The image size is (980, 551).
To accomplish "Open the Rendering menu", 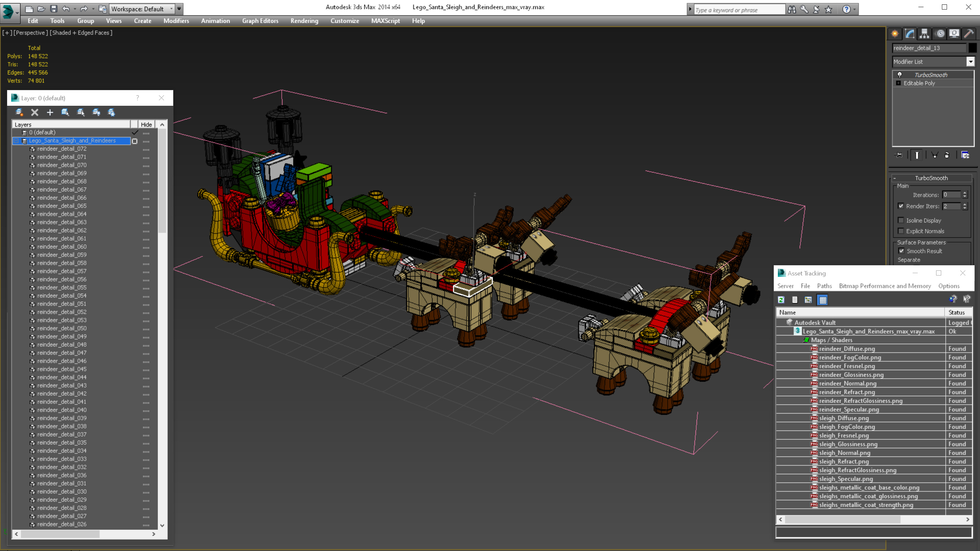I will pos(304,21).
